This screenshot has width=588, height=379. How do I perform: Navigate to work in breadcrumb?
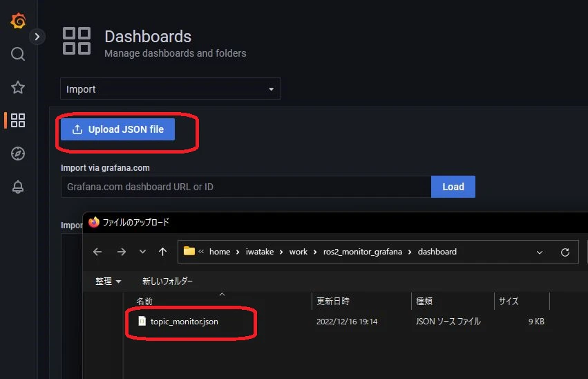(x=298, y=252)
